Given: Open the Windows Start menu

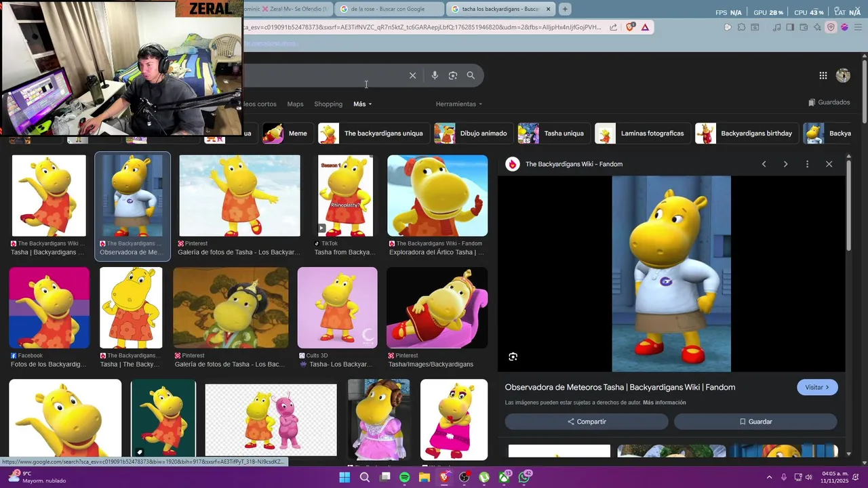Looking at the screenshot, I should pyautogui.click(x=344, y=477).
